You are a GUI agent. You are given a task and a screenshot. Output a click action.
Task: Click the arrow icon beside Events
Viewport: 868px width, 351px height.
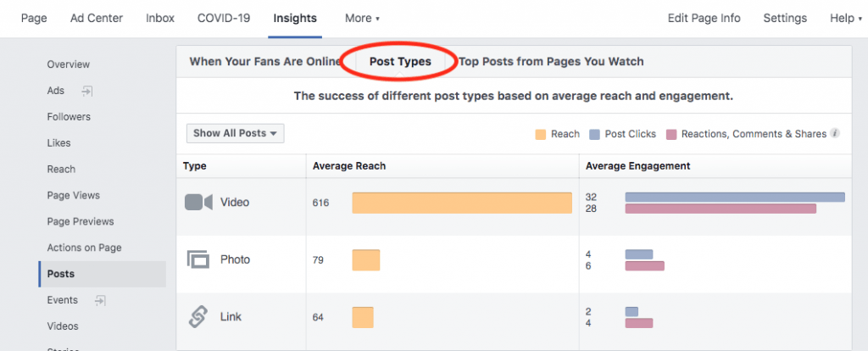click(100, 300)
